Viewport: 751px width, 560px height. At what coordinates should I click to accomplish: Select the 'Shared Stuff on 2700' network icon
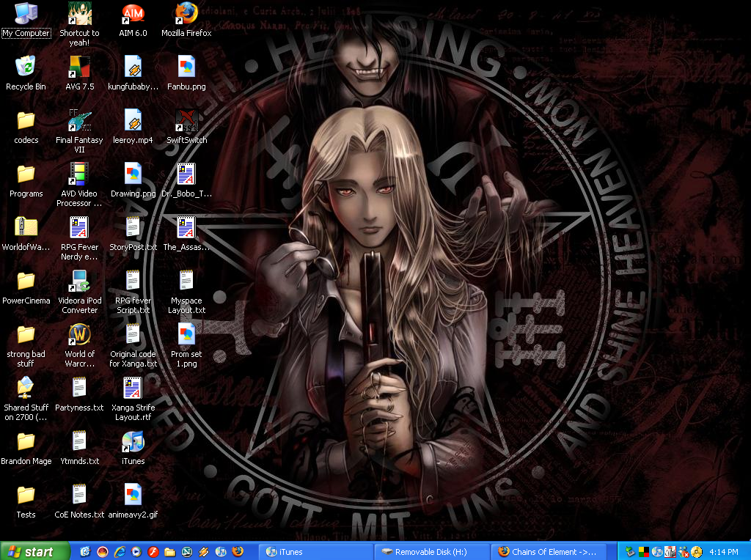(26, 398)
